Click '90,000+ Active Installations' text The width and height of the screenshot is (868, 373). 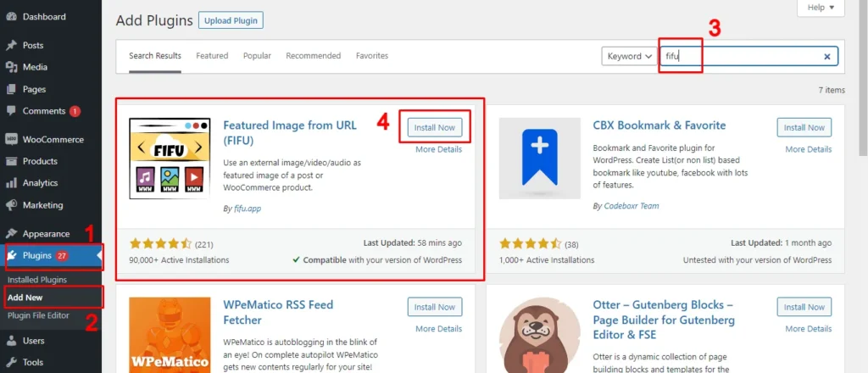click(179, 260)
